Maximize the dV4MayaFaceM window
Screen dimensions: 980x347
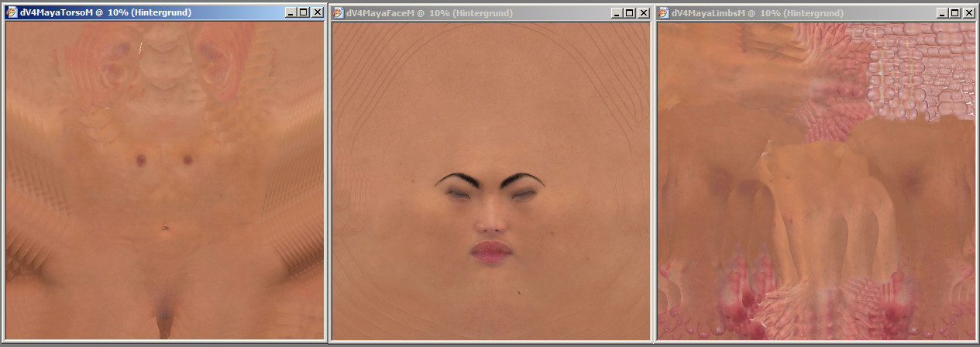[x=629, y=13]
